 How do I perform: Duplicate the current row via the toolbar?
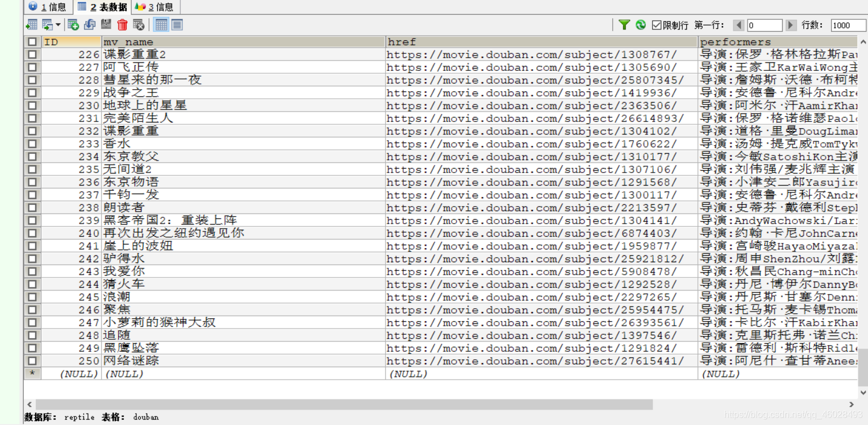tap(90, 24)
